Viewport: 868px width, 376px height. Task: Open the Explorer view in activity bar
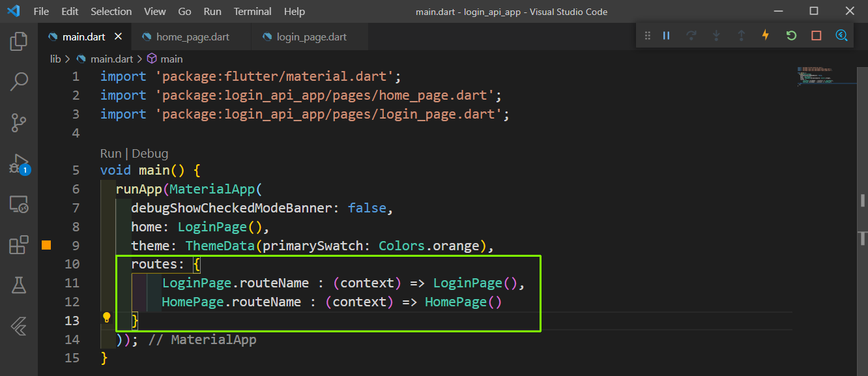pos(19,41)
